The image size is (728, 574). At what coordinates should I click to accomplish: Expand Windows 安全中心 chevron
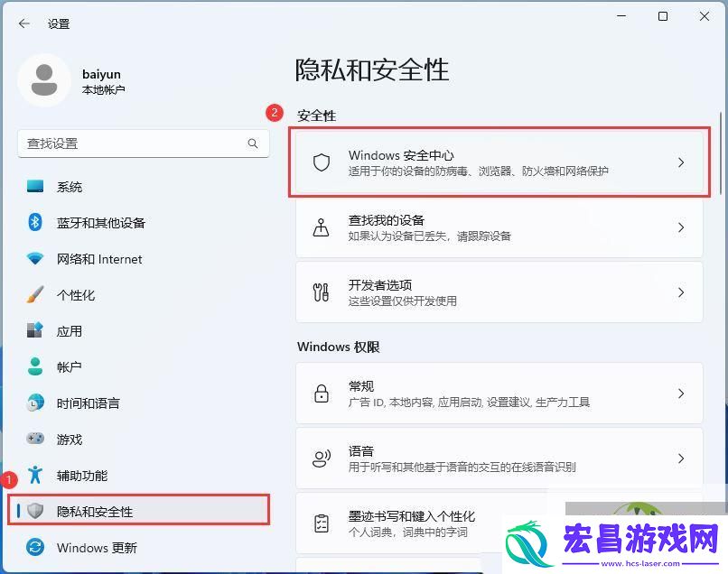(681, 162)
